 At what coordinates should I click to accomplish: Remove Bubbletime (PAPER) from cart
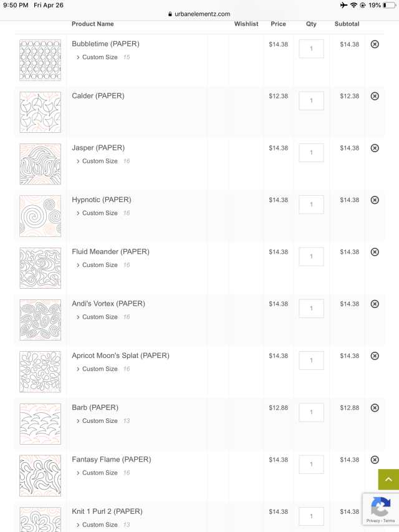[x=375, y=44]
